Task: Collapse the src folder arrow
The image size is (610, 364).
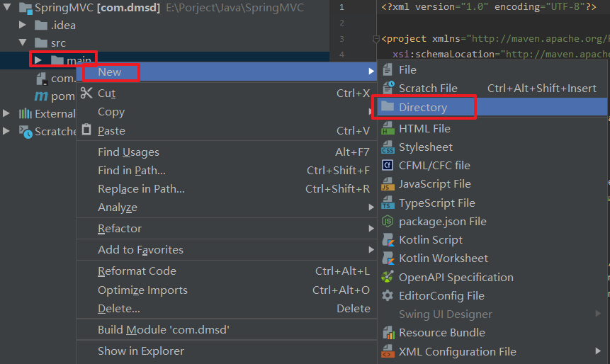Action: click(x=23, y=42)
